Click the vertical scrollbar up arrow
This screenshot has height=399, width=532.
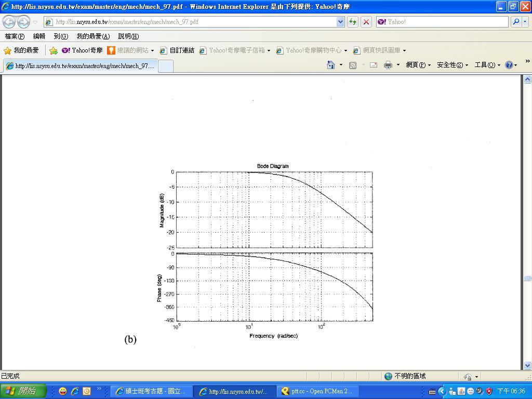pyautogui.click(x=527, y=79)
